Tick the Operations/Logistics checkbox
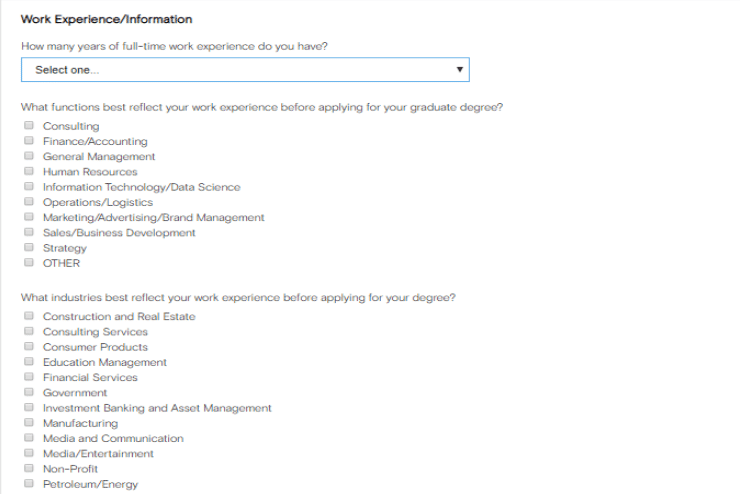The width and height of the screenshot is (740, 494). point(30,202)
